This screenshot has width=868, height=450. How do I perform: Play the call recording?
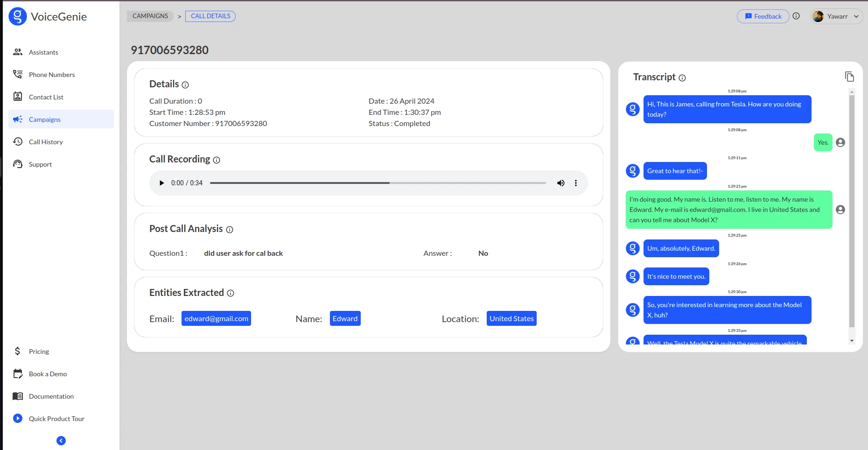click(x=161, y=183)
